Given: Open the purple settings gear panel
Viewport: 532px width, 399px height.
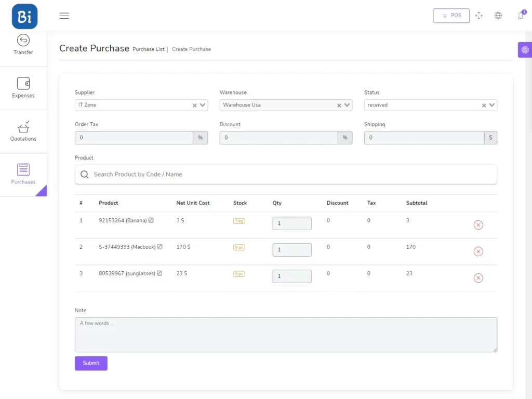Looking at the screenshot, I should pos(525,50).
